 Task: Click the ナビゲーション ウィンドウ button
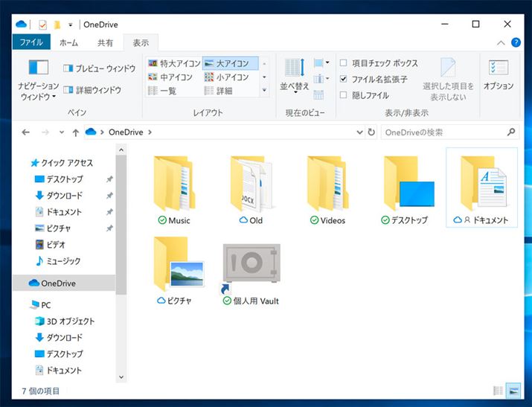(39, 80)
